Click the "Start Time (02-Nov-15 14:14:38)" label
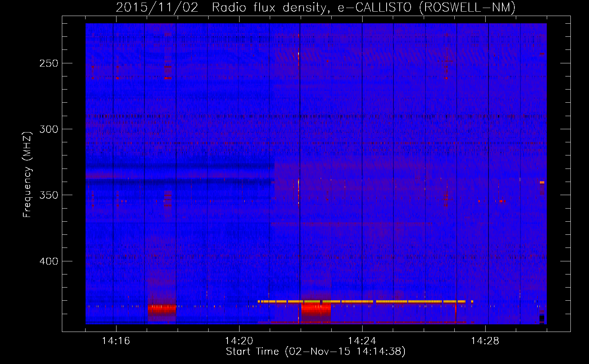Screen dimensions: 589x364 click(316, 352)
